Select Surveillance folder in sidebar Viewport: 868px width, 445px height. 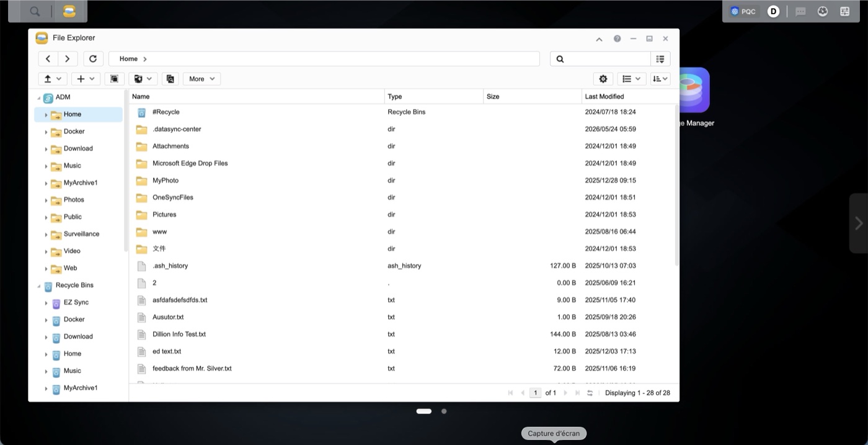[x=81, y=234]
